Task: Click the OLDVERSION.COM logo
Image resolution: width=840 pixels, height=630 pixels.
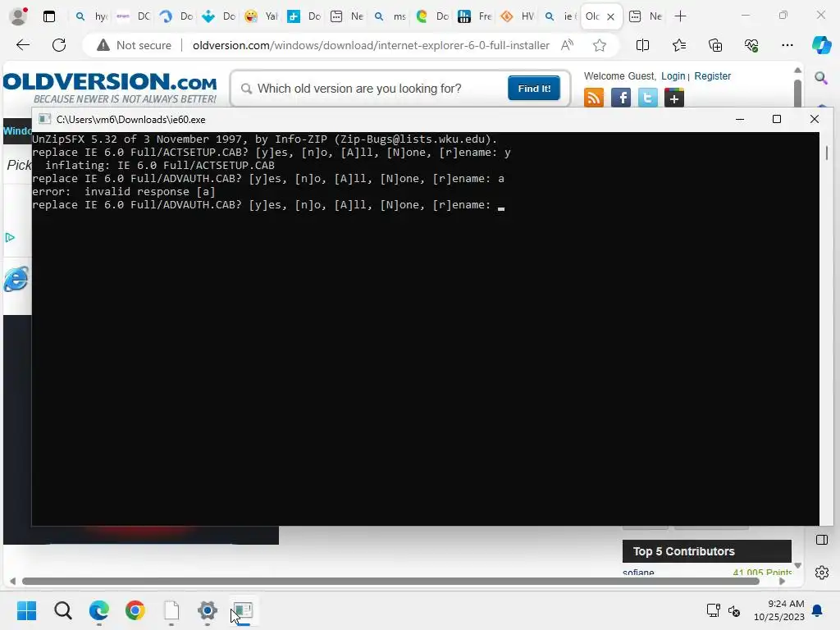Action: pyautogui.click(x=110, y=87)
